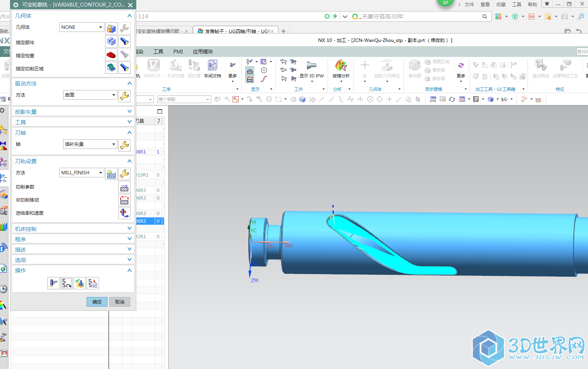Viewport: 588px width, 369px height.
Task: Open the drive method 曲面 dropdown
Action: pyautogui.click(x=90, y=95)
